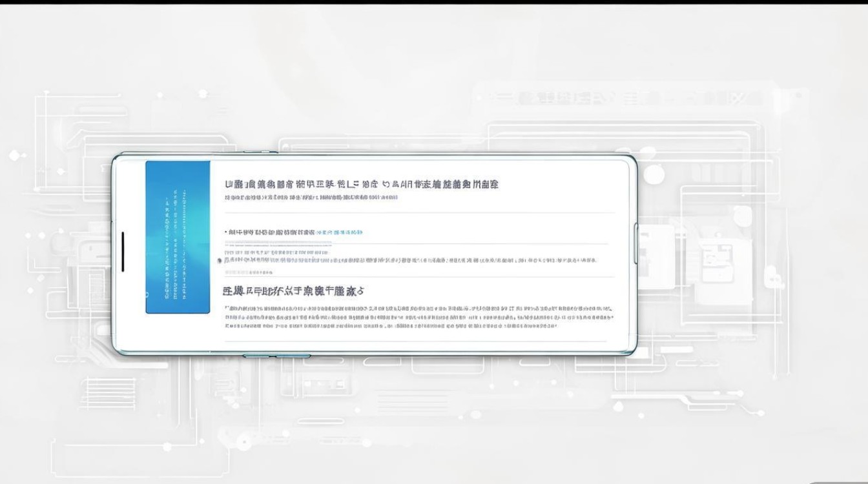Click the small icon at blue panel's bottom-left corner
Viewport: 868px width, 484px height.
147,296
